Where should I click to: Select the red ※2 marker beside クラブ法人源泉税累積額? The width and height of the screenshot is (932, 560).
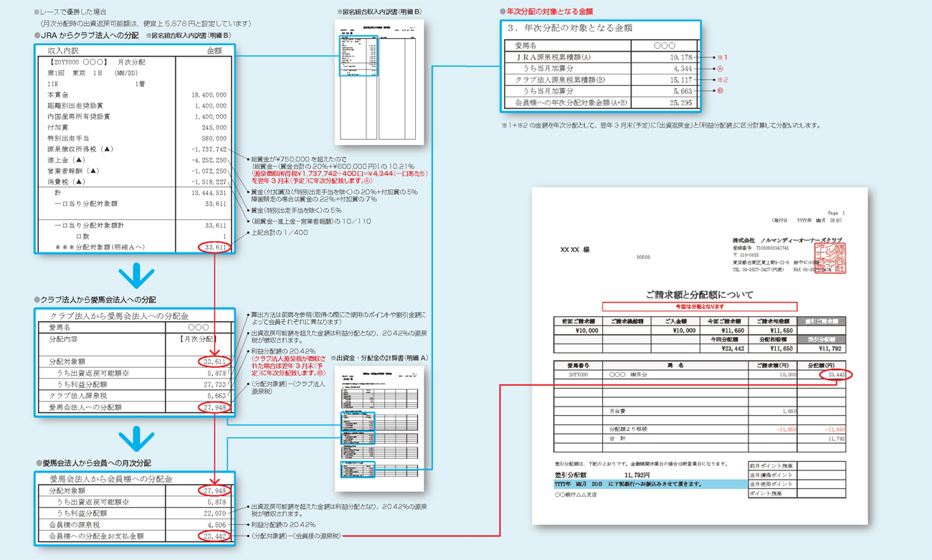pos(722,80)
